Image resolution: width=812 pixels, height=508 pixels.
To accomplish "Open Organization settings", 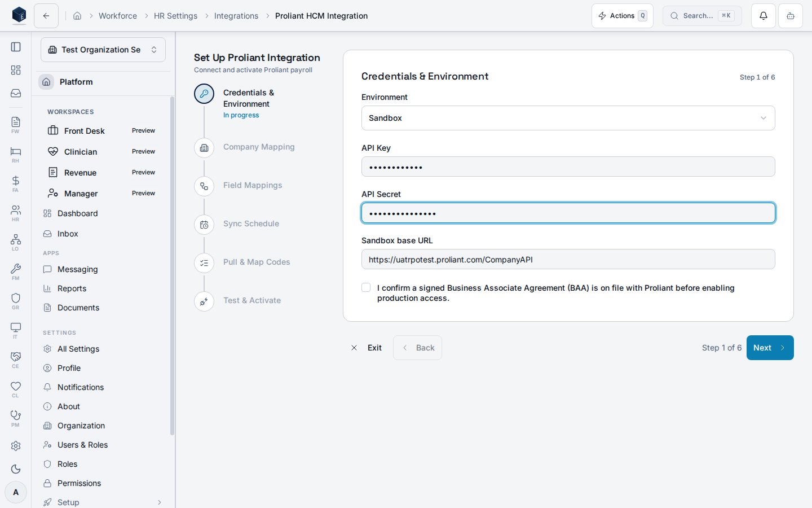I will tap(103, 426).
